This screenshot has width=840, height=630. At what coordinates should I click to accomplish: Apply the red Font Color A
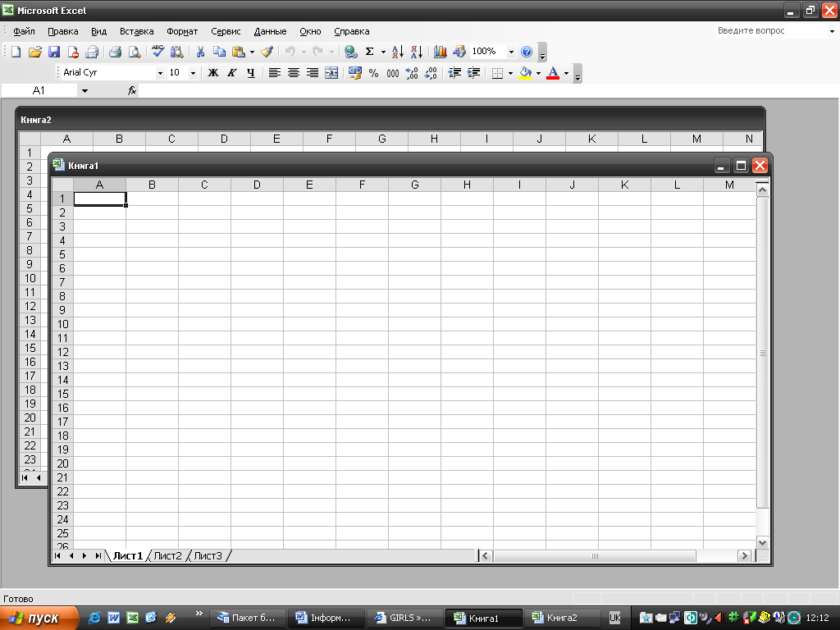[x=553, y=73]
